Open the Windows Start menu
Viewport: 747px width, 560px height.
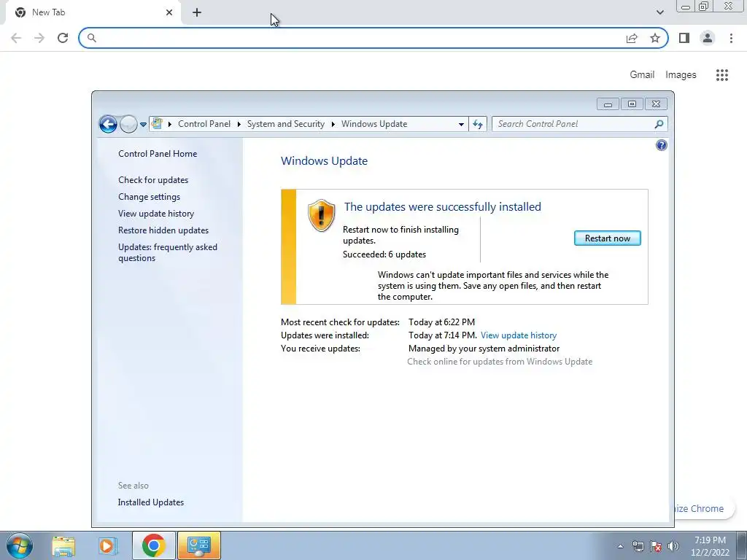[20, 545]
